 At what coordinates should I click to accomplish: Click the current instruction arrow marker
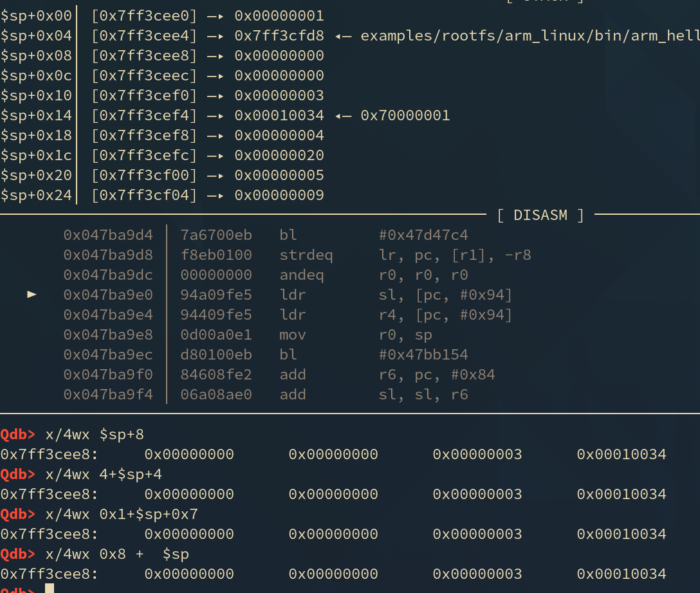click(x=32, y=294)
